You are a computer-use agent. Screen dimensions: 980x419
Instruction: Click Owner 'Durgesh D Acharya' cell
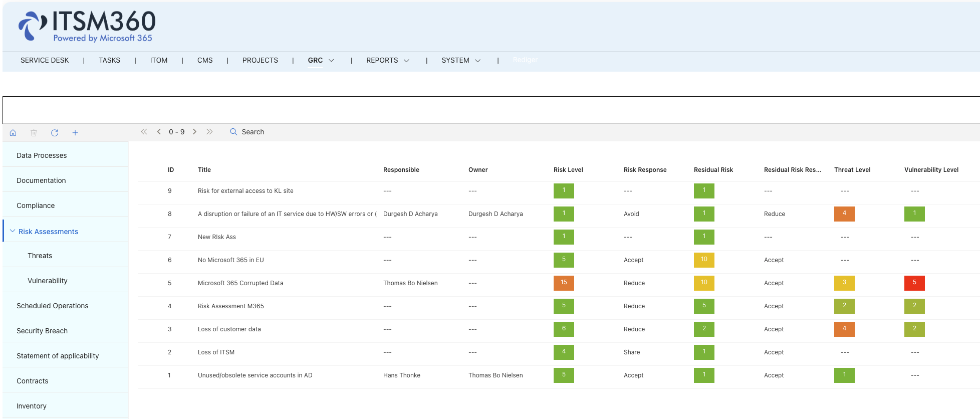tap(496, 214)
